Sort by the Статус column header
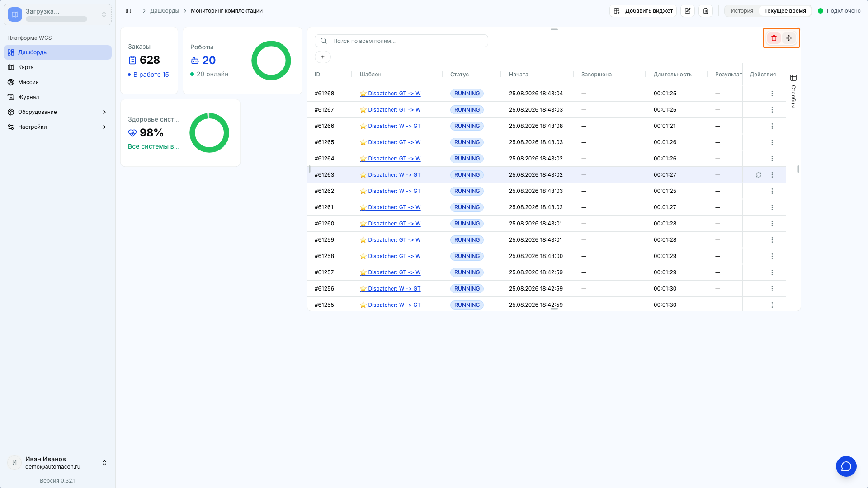868x488 pixels. pos(459,75)
